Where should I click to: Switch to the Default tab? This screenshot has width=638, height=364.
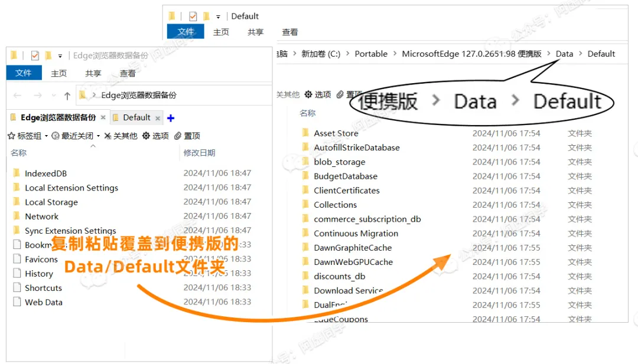[x=136, y=117]
